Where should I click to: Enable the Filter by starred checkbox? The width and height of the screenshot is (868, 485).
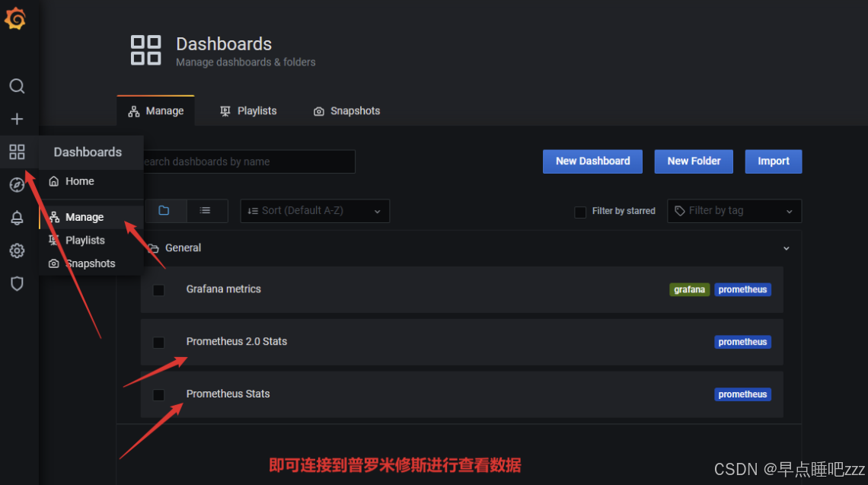point(580,212)
